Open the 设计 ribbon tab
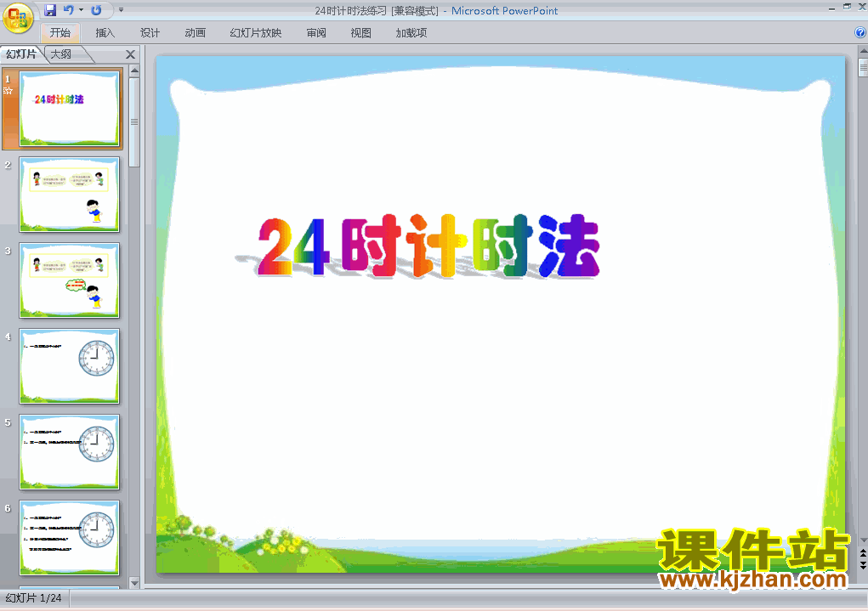Image resolution: width=868 pixels, height=611 pixels. 150,32
